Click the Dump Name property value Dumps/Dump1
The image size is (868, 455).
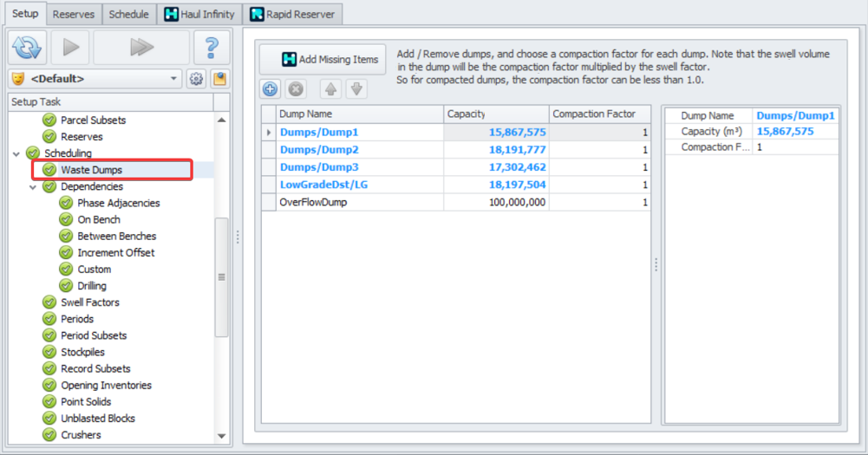(795, 115)
